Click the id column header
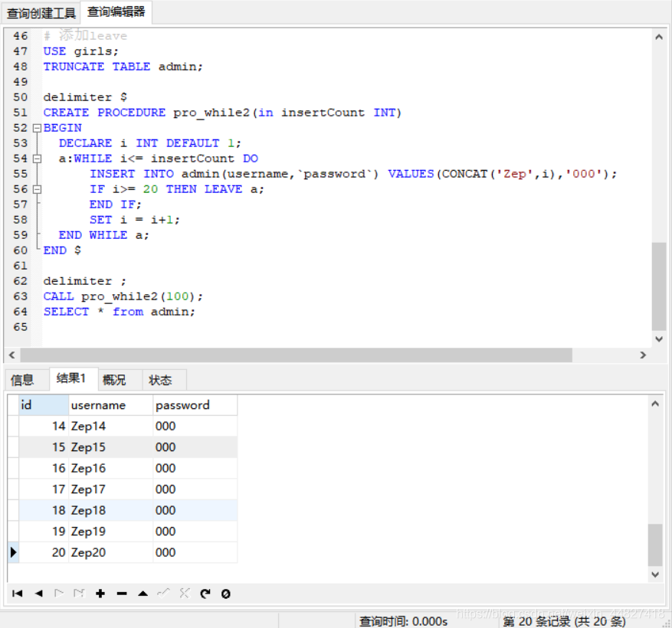The height and width of the screenshot is (628, 672). pyautogui.click(x=44, y=405)
